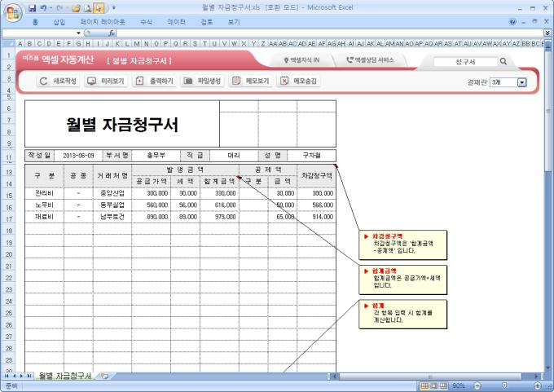Click the 파일생성 button

coord(202,81)
